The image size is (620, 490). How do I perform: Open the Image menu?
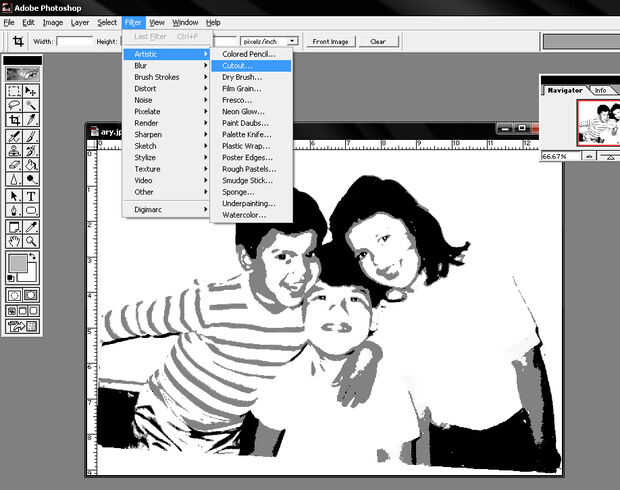click(x=53, y=23)
